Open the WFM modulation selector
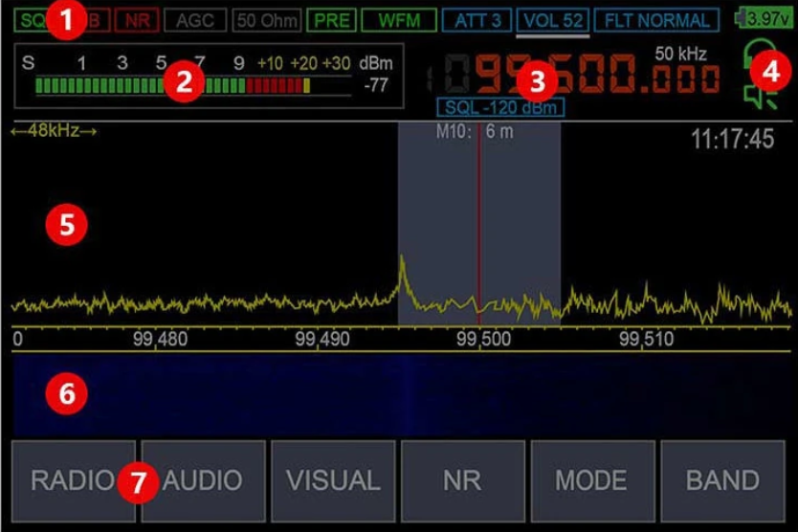The width and height of the screenshot is (798, 532). pyautogui.click(x=399, y=20)
